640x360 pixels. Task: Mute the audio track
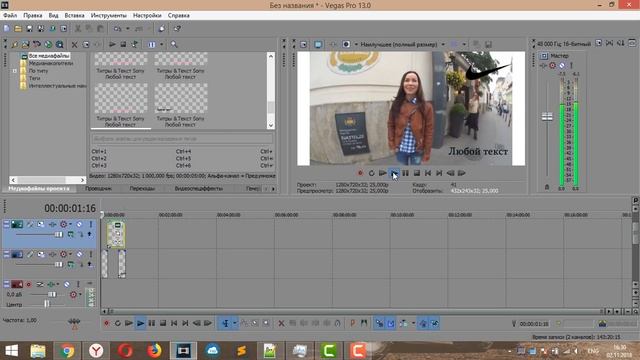(67, 284)
